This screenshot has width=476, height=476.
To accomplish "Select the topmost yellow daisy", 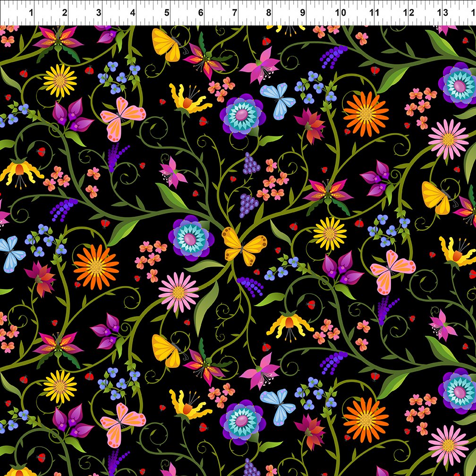I will click(x=60, y=80).
